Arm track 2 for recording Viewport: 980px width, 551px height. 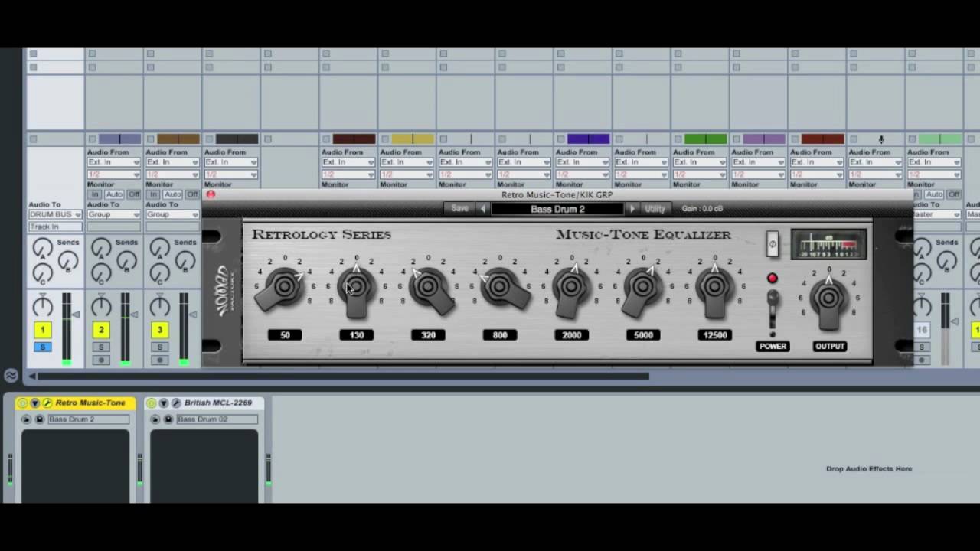[101, 360]
